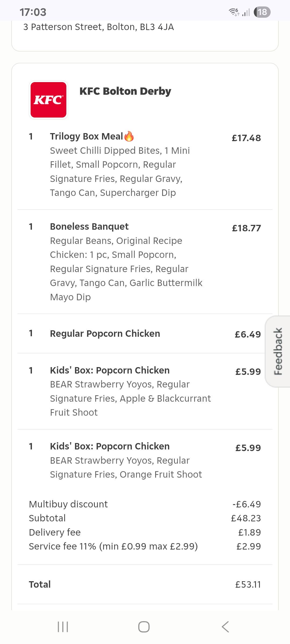The image size is (290, 644).
Task: Open the Feedback side tab
Action: pyautogui.click(x=278, y=351)
